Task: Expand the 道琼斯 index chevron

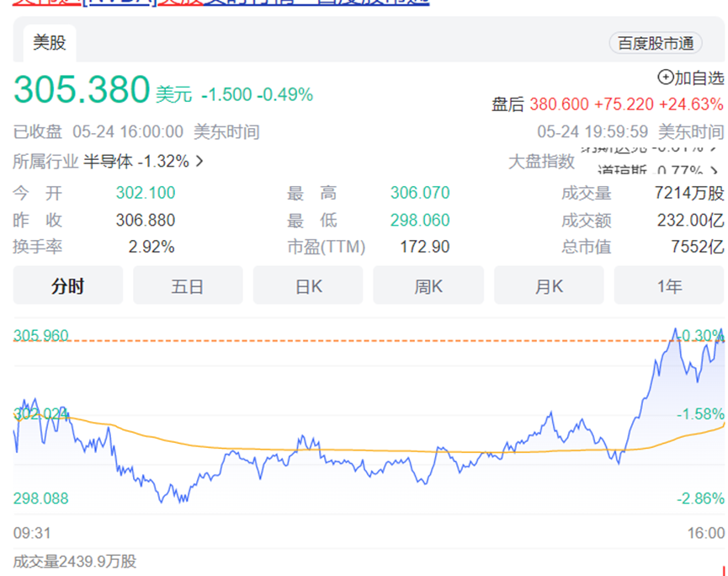Action: (715, 168)
